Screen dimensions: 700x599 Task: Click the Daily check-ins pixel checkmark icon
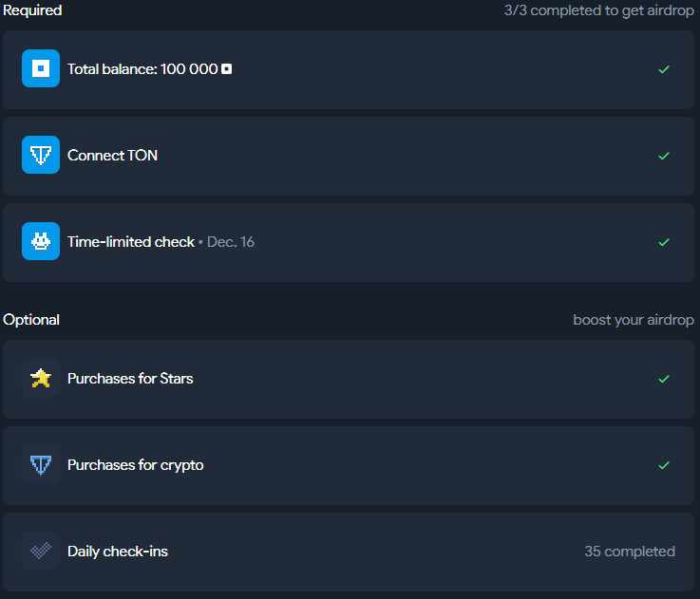point(41,551)
